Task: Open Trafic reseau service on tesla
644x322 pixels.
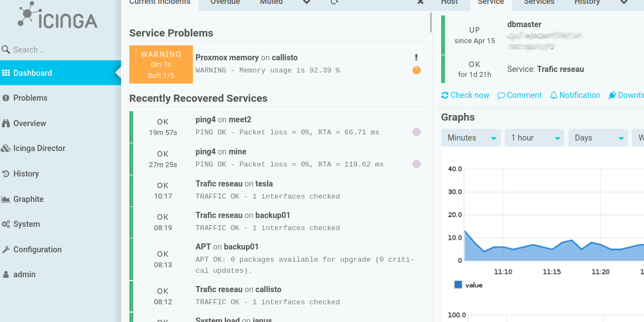Action: [219, 184]
